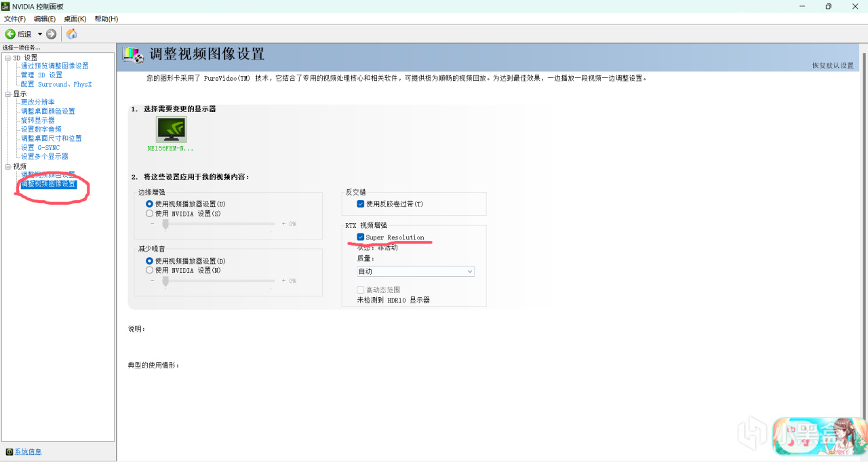The image size is (868, 462).
Task: Open the 质量 自动 dropdown
Action: 416,271
